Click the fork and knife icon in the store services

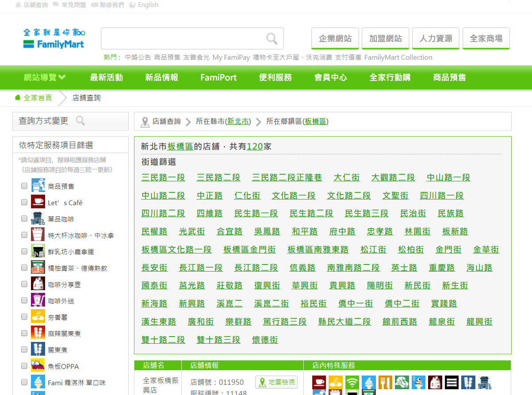pyautogui.click(x=385, y=382)
